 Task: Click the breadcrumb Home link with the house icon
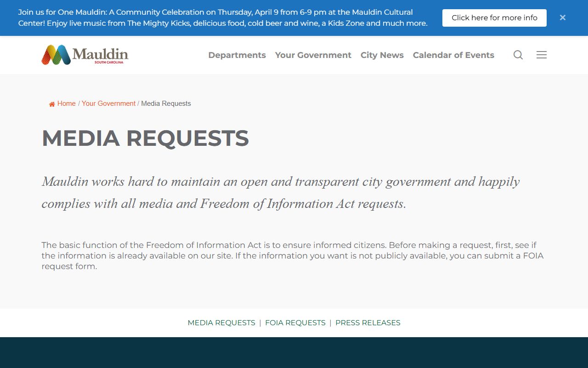[62, 103]
